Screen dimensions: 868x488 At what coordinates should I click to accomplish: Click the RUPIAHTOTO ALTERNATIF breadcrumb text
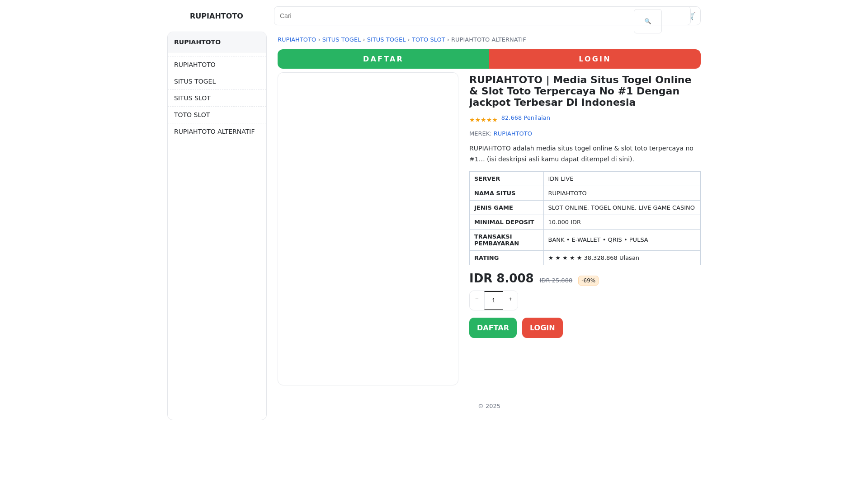(488, 40)
